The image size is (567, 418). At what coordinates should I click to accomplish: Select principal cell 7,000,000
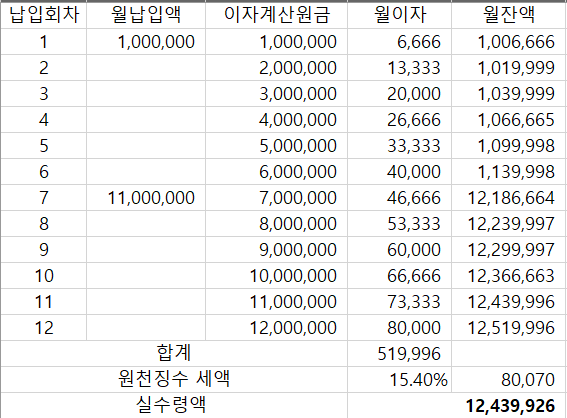277,198
